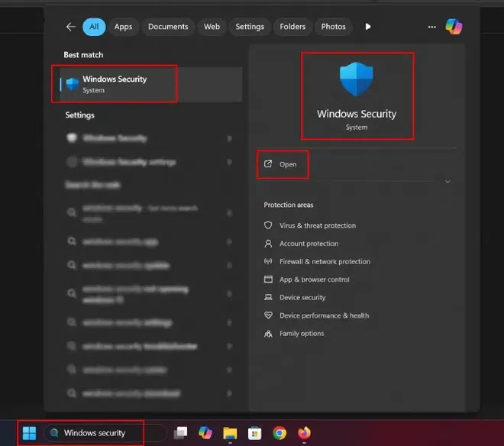The image size is (504, 446).
Task: Click the Device security laptop icon
Action: 268,297
